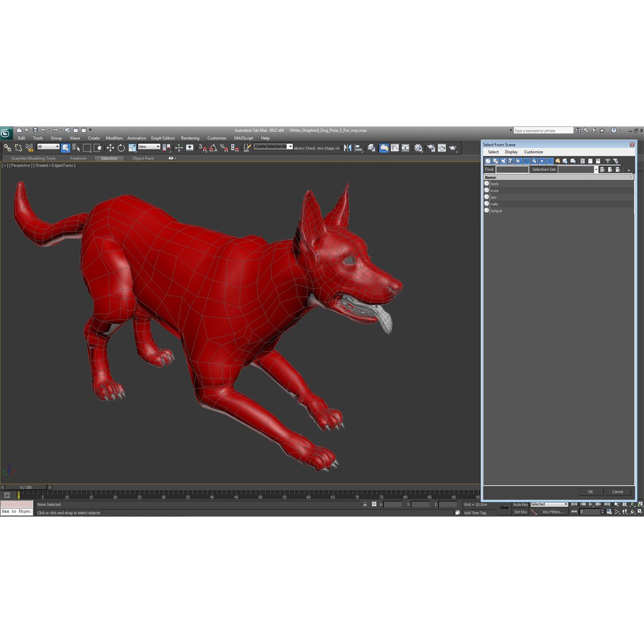Click the Redo arrow in quick access toolbar

tap(55, 130)
